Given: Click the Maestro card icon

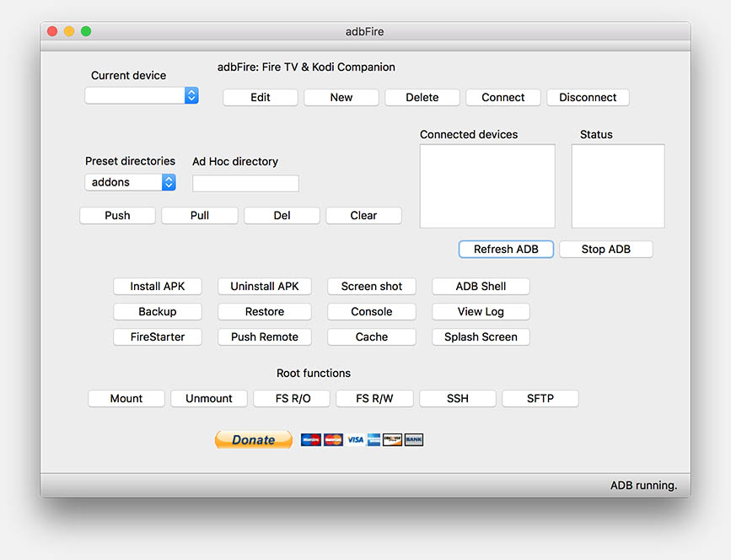Looking at the screenshot, I should [311, 439].
